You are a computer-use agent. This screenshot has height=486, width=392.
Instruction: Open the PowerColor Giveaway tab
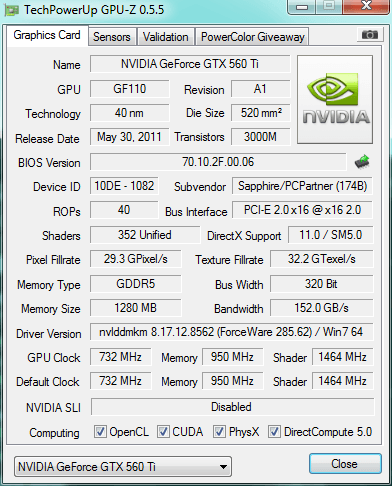click(253, 37)
